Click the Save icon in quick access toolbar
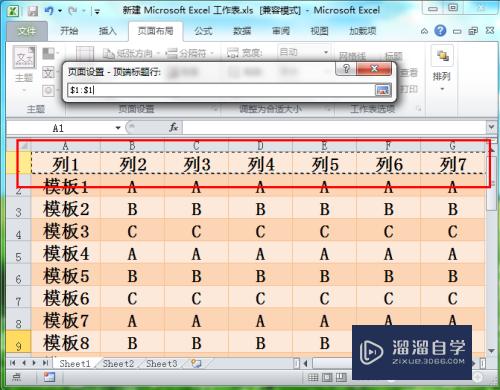 (33, 11)
